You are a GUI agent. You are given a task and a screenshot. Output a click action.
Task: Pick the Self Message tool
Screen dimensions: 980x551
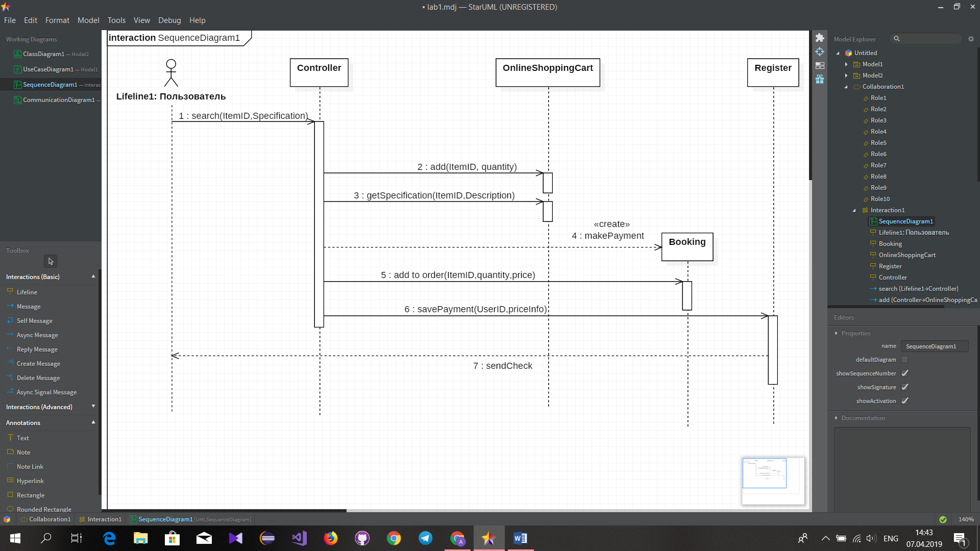click(x=34, y=321)
